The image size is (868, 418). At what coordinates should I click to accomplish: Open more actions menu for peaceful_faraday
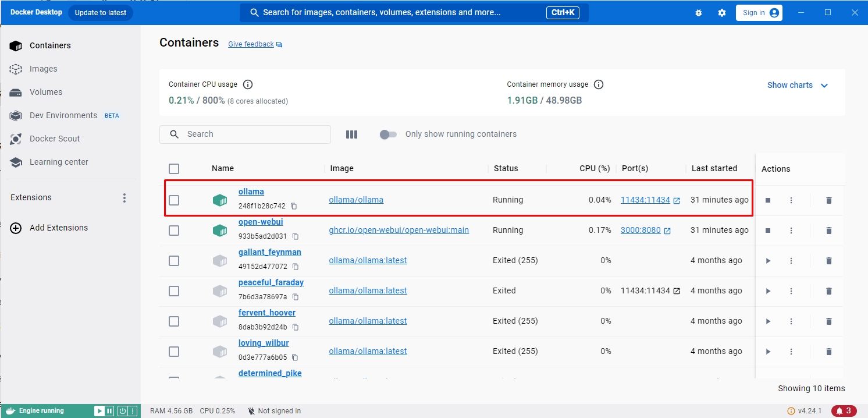[x=791, y=291]
